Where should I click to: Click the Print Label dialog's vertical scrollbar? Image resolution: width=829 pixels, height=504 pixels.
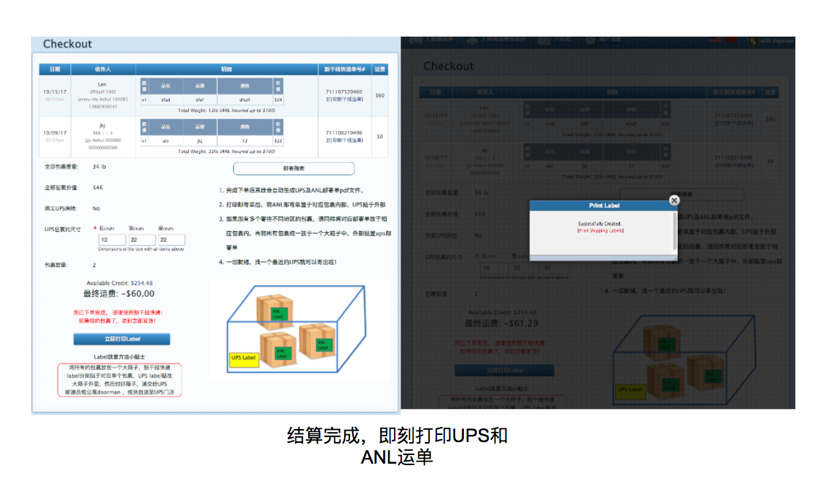[674, 233]
